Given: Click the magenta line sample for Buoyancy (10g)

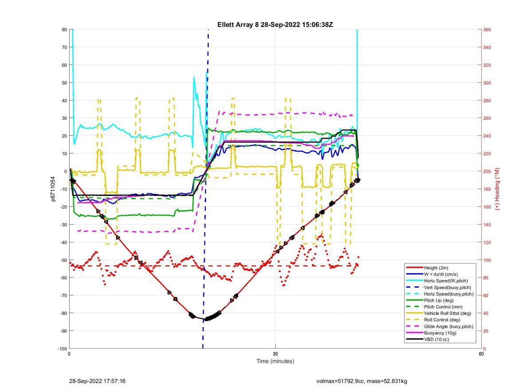Looking at the screenshot, I should pyautogui.click(x=414, y=333).
